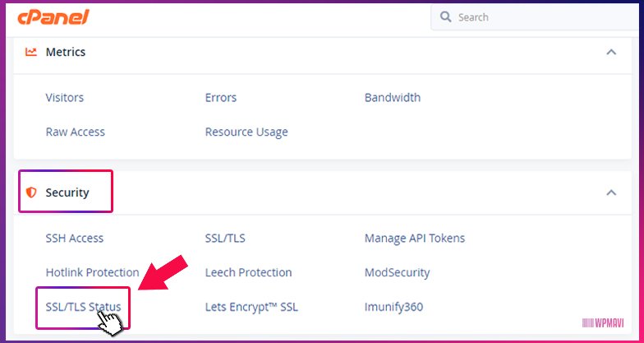Select Manage API Tokens
The image size is (644, 343).
pos(415,239)
